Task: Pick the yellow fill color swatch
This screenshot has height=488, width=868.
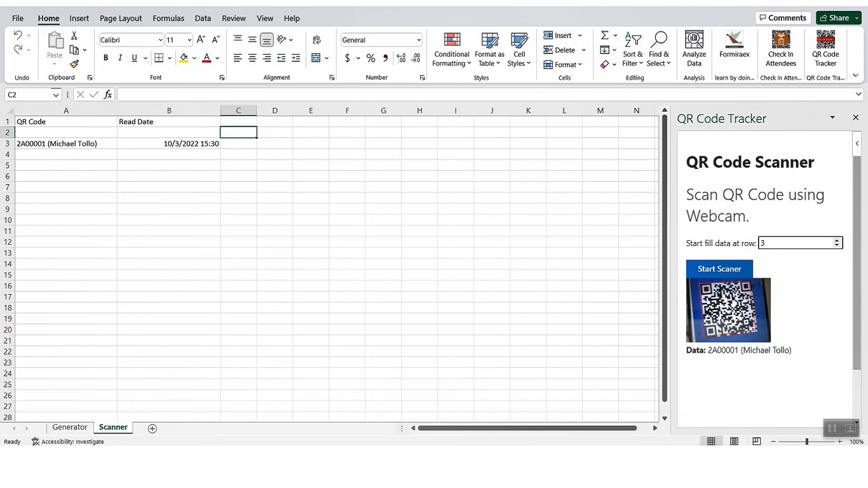Action: click(x=184, y=58)
